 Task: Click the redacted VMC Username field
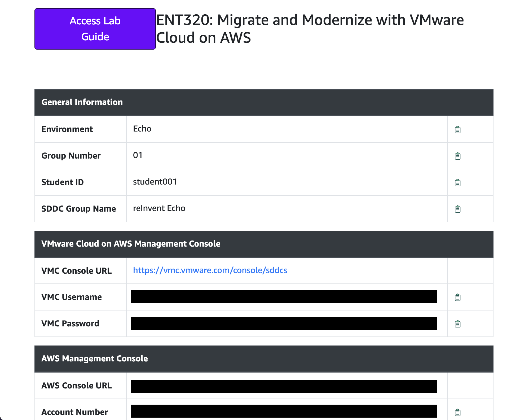[x=283, y=297]
